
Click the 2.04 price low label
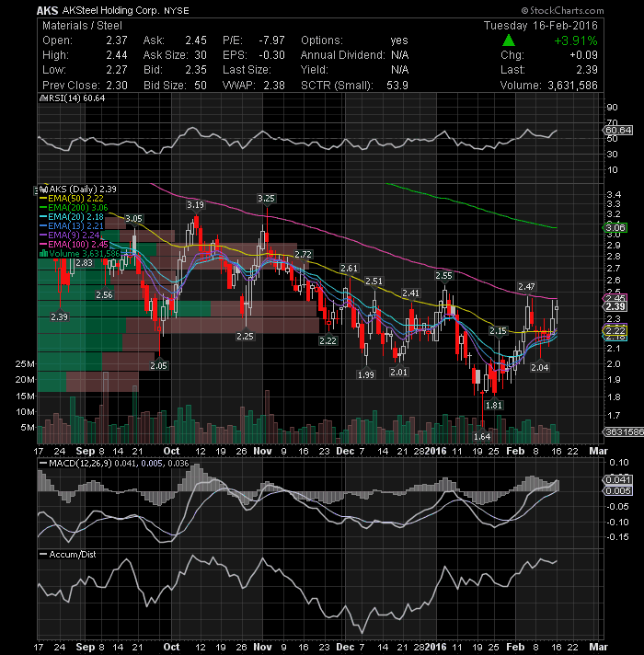[x=540, y=368]
